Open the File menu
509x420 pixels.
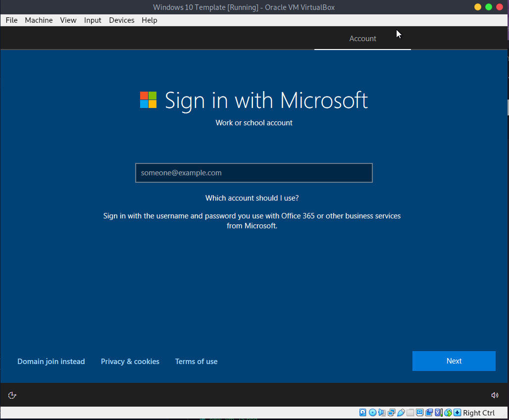point(12,20)
